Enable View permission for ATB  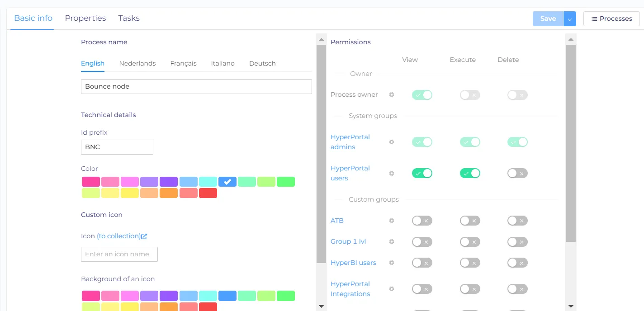pyautogui.click(x=422, y=221)
